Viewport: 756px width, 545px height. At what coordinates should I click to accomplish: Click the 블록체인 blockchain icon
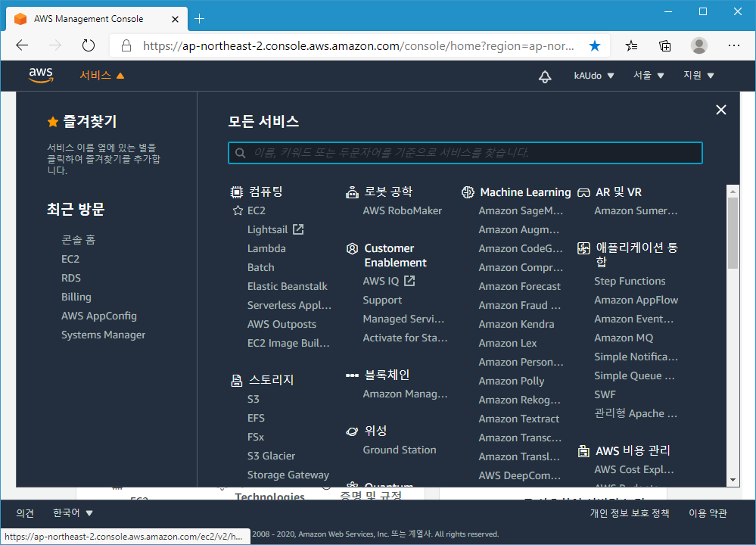[x=352, y=375]
